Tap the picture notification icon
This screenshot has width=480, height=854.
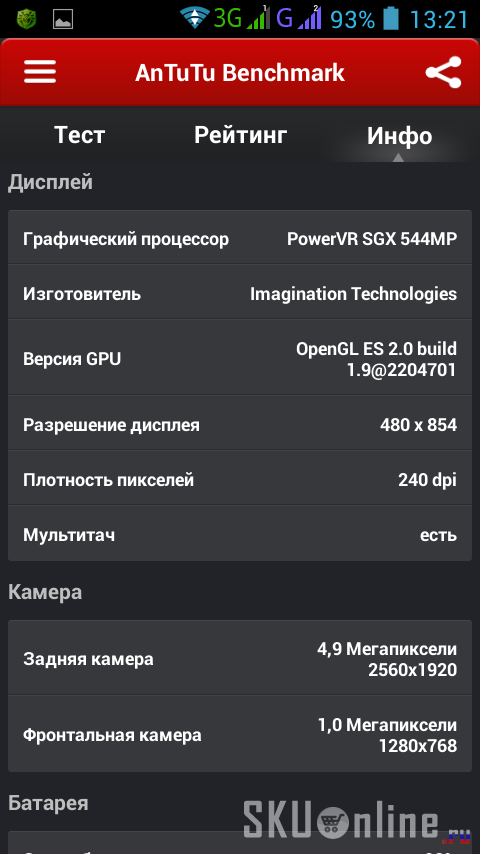click(63, 20)
